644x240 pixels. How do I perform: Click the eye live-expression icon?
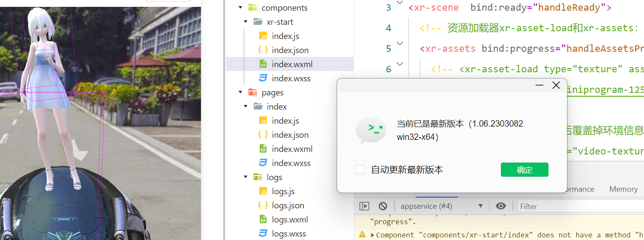tap(500, 206)
